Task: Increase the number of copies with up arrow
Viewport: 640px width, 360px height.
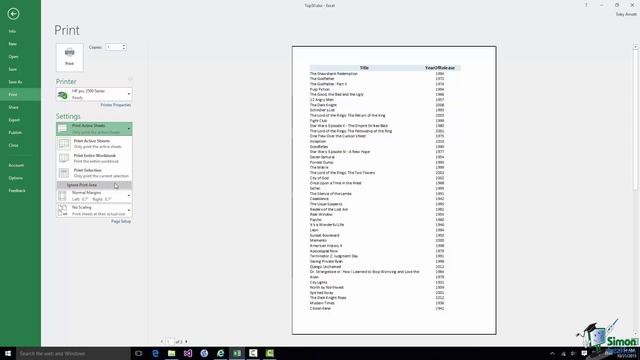Action: [124, 45]
